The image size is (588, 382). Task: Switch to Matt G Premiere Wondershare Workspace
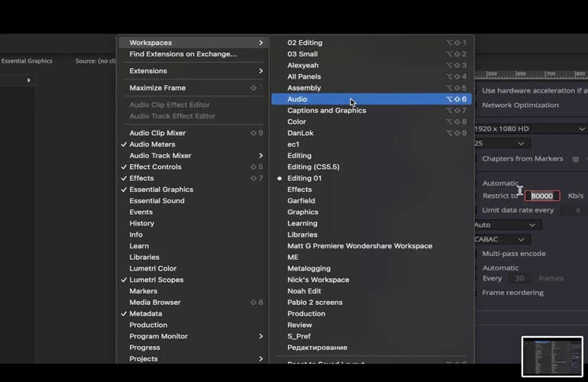pyautogui.click(x=372, y=246)
